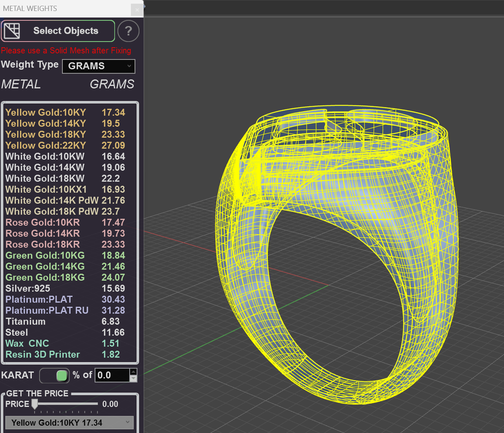Open the Yellow Gold:10KY 17.34 price dropdown
The image size is (504, 433).
[69, 422]
